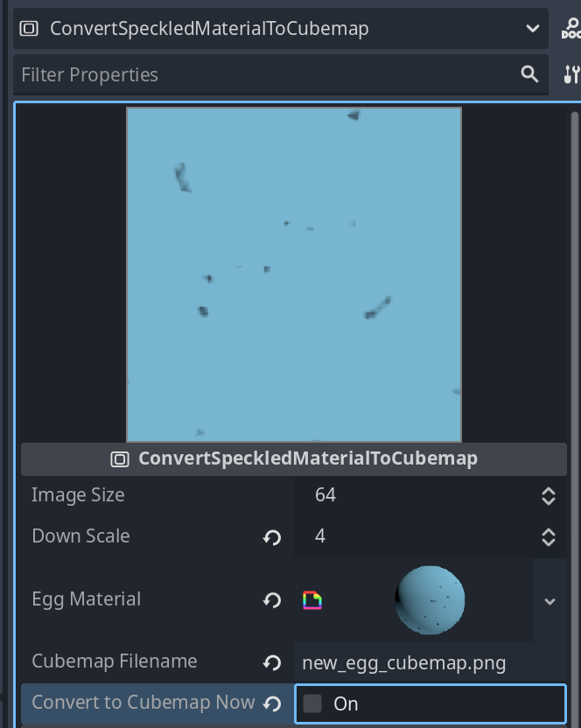Reset the Convert to Cubemap Now property
Image resolution: width=581 pixels, height=728 pixels.
pyautogui.click(x=272, y=703)
